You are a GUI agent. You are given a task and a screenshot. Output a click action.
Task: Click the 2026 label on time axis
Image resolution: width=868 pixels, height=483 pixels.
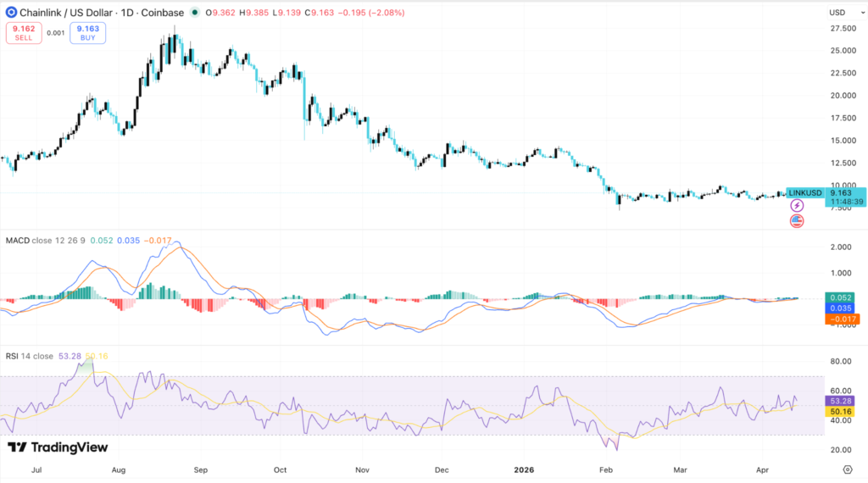click(524, 469)
